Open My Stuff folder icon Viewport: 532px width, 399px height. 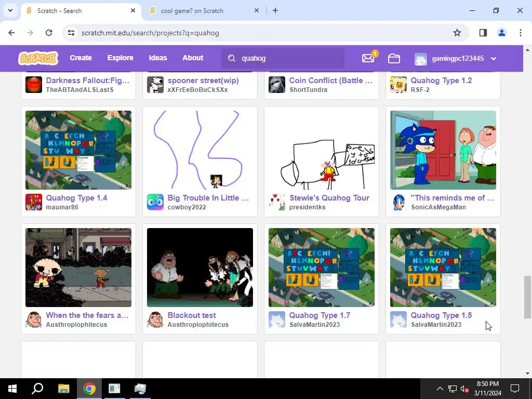pos(394,58)
